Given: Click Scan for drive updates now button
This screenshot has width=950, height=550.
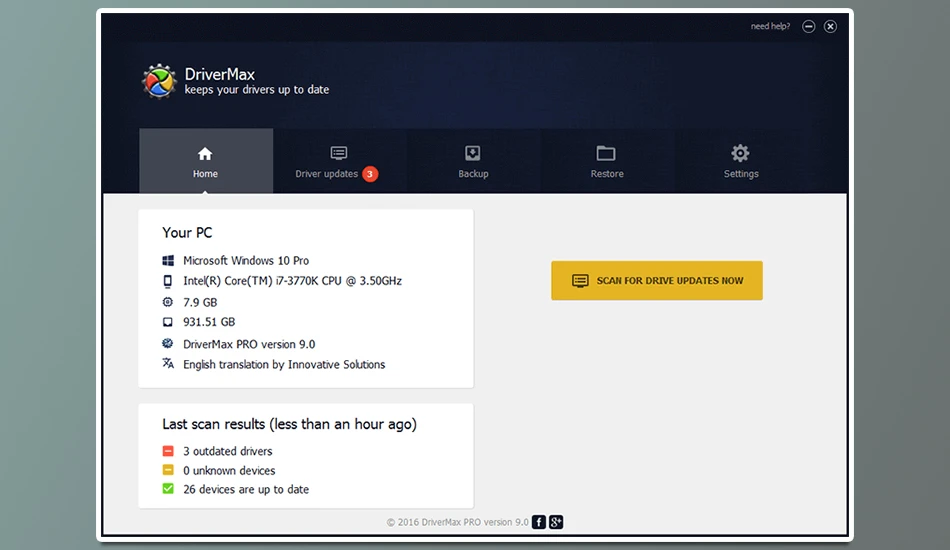Looking at the screenshot, I should point(657,280).
